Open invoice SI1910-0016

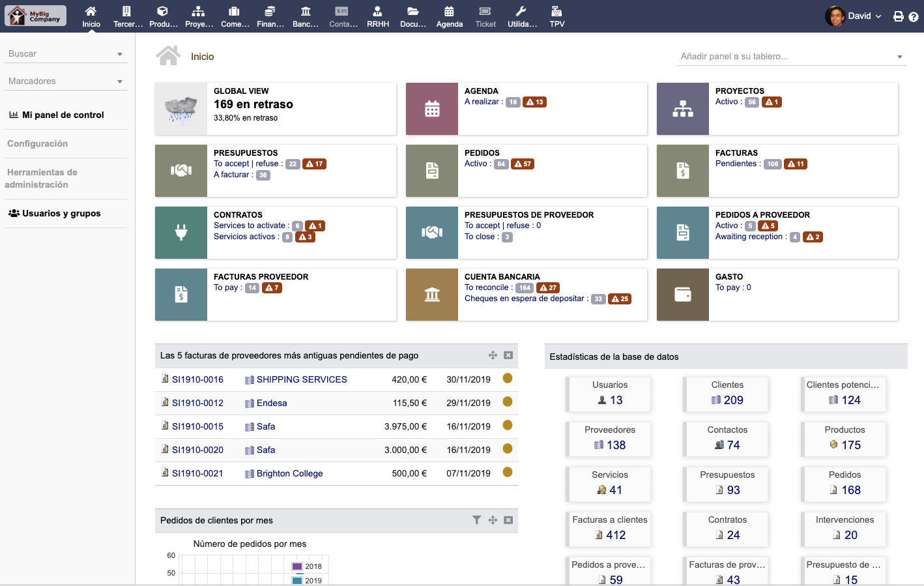point(197,379)
